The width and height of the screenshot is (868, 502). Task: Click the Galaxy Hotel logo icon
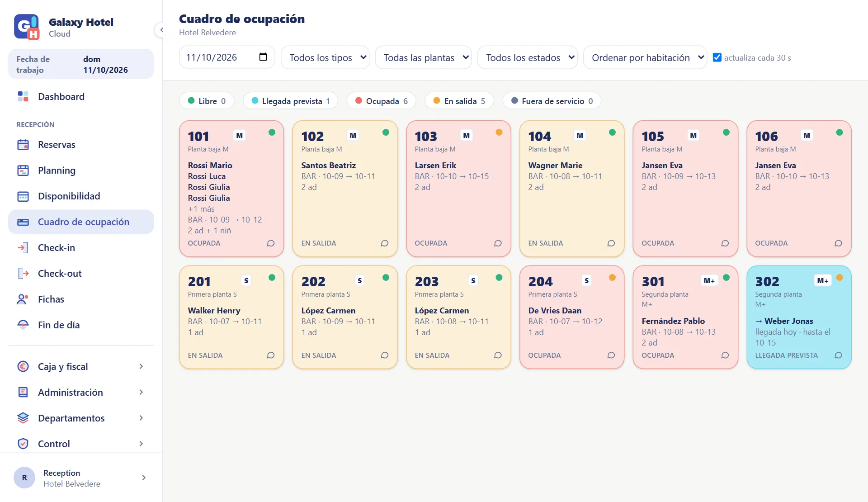(x=26, y=27)
